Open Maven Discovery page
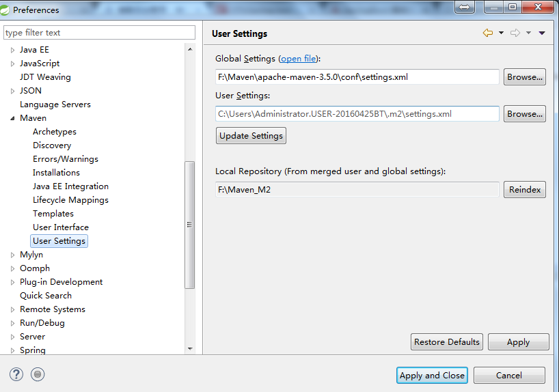 [x=52, y=145]
